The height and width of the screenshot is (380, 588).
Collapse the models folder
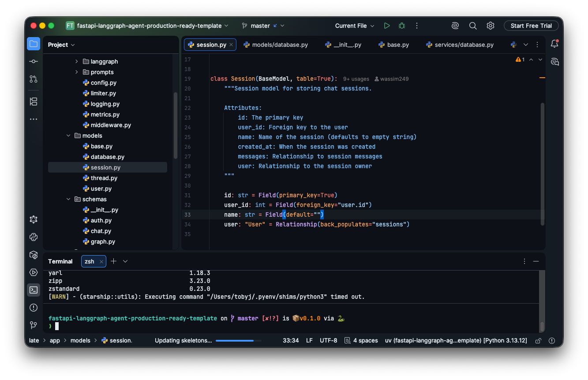[68, 135]
